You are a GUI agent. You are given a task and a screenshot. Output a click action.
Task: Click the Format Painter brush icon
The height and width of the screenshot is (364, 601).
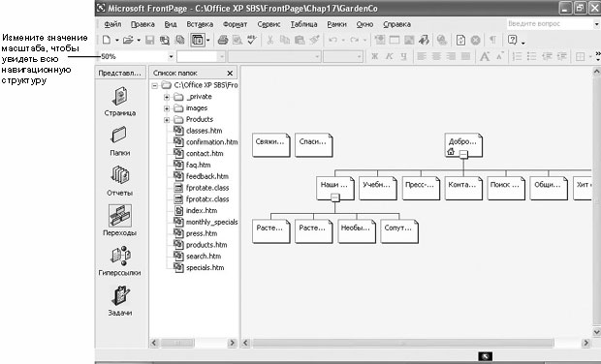click(x=315, y=40)
